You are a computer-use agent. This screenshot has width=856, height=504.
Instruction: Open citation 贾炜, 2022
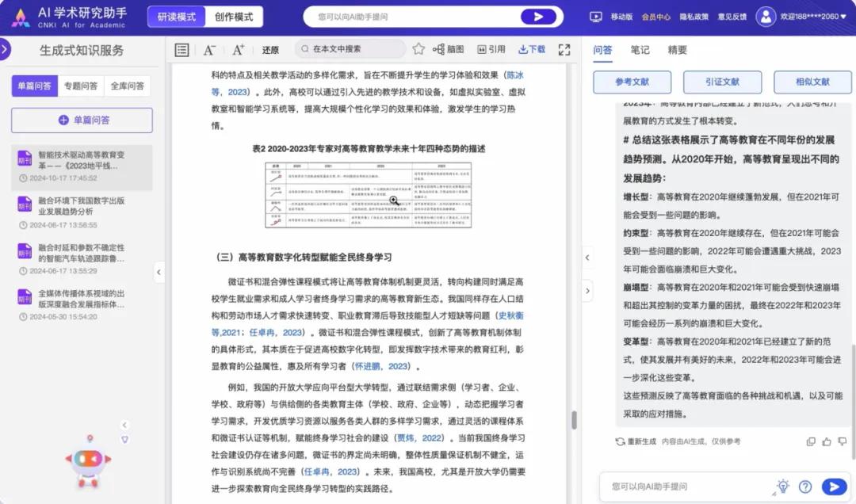click(419, 438)
